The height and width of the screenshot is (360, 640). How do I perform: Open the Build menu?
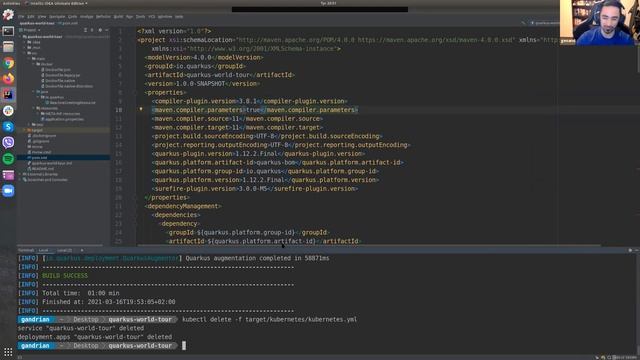click(118, 17)
